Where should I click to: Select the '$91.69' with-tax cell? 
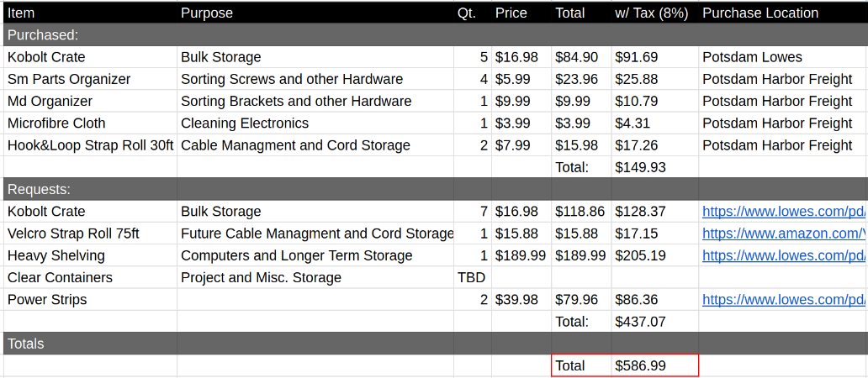tap(655, 57)
